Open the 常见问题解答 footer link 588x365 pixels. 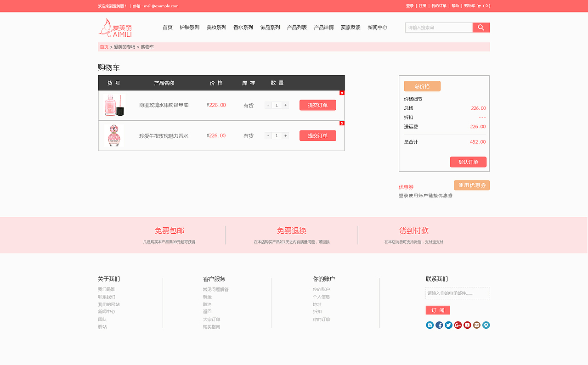[216, 289]
